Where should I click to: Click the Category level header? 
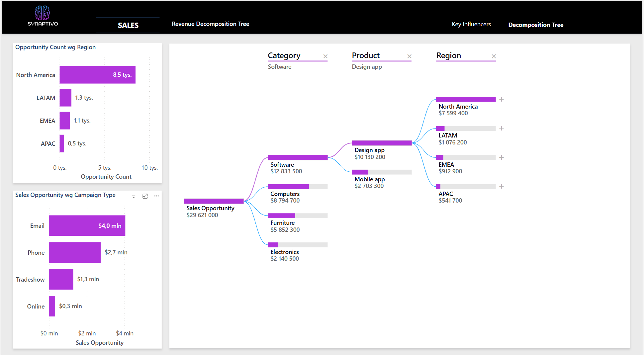tap(284, 55)
